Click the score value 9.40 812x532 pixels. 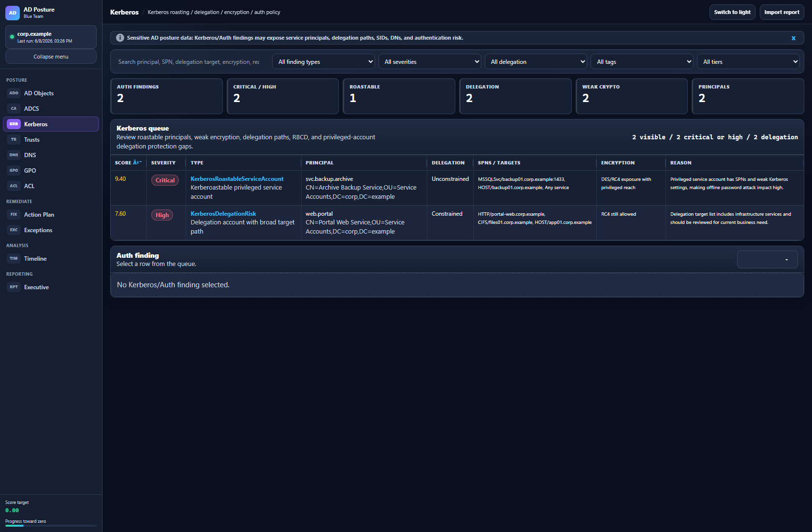[x=120, y=179]
